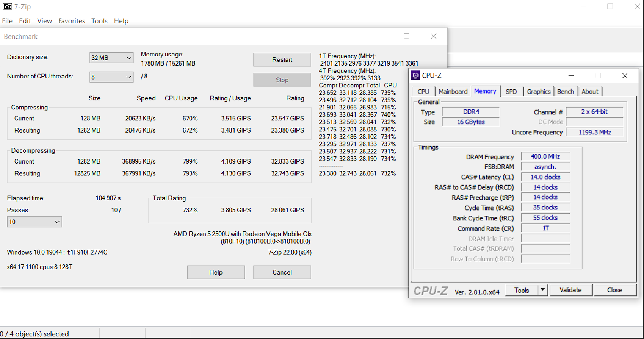Switch to the CPU tab in CPU-Z
This screenshot has width=644, height=339.
pyautogui.click(x=423, y=92)
